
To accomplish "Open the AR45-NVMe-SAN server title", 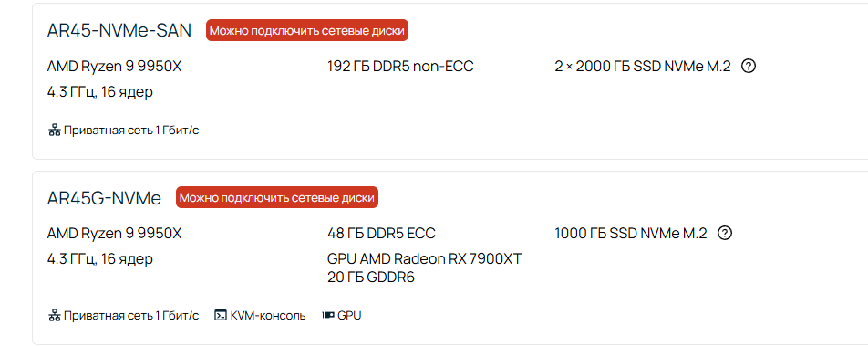I will (119, 30).
